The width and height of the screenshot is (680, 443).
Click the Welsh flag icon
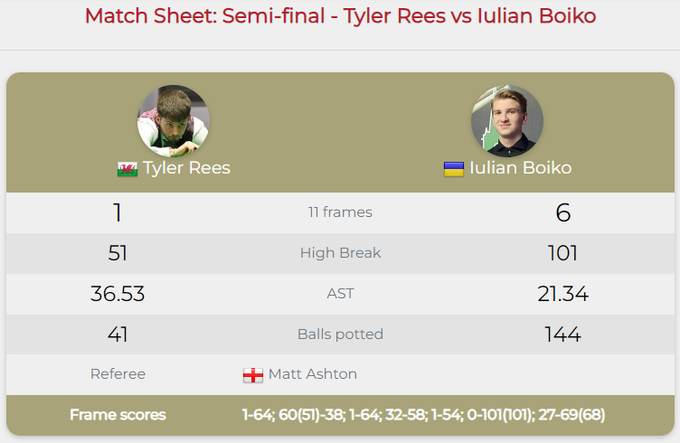coord(127,169)
